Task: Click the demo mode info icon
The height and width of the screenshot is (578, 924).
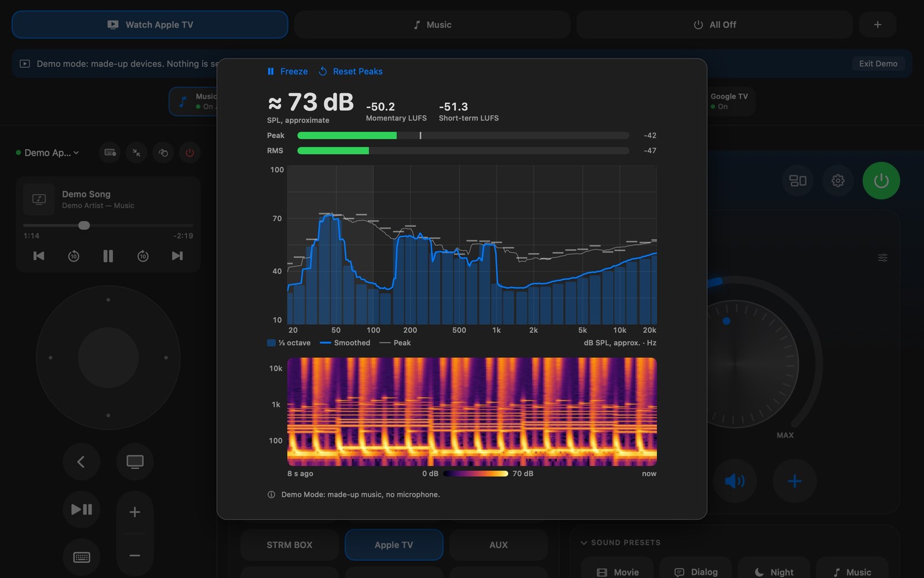Action: [x=271, y=494]
